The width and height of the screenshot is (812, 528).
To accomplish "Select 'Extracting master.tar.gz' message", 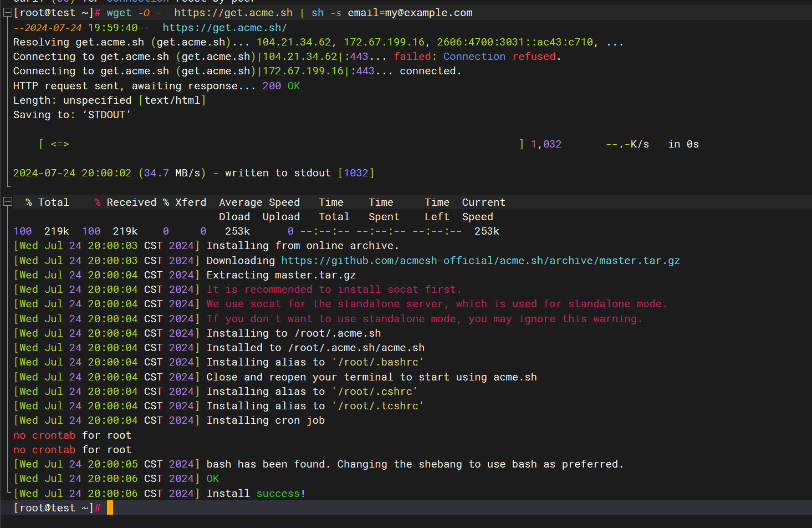I will [x=281, y=275].
